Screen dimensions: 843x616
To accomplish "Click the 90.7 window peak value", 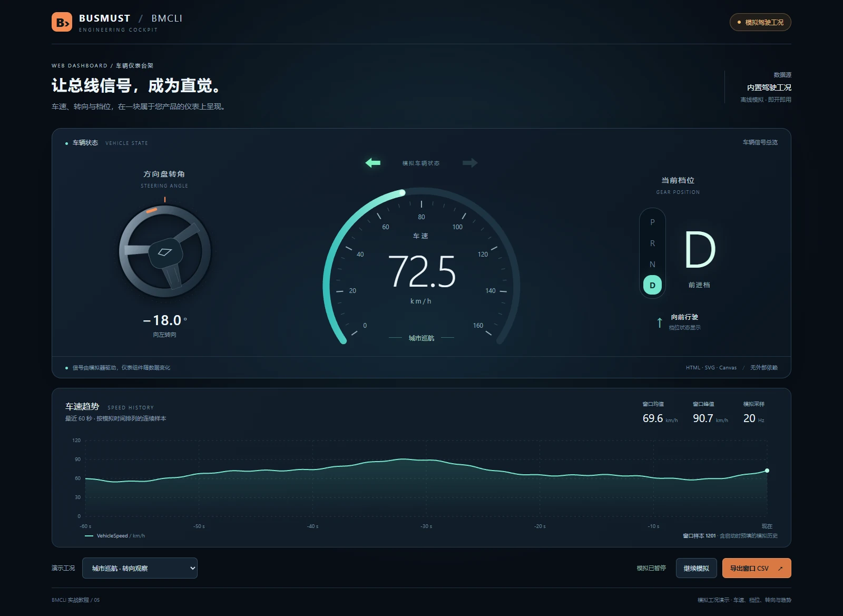I will 703,418.
